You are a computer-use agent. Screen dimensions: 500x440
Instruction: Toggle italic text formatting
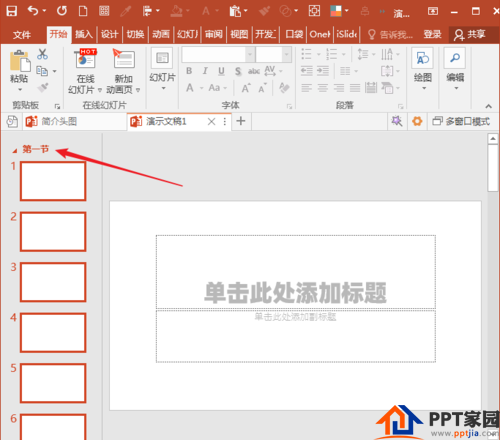point(205,71)
